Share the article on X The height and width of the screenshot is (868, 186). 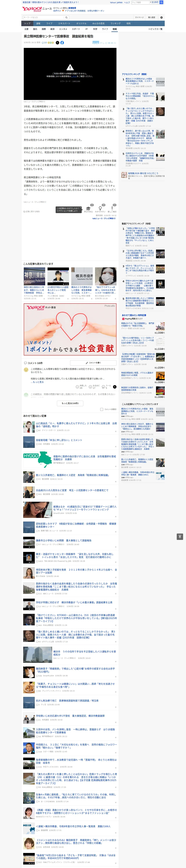[x=57, y=43]
